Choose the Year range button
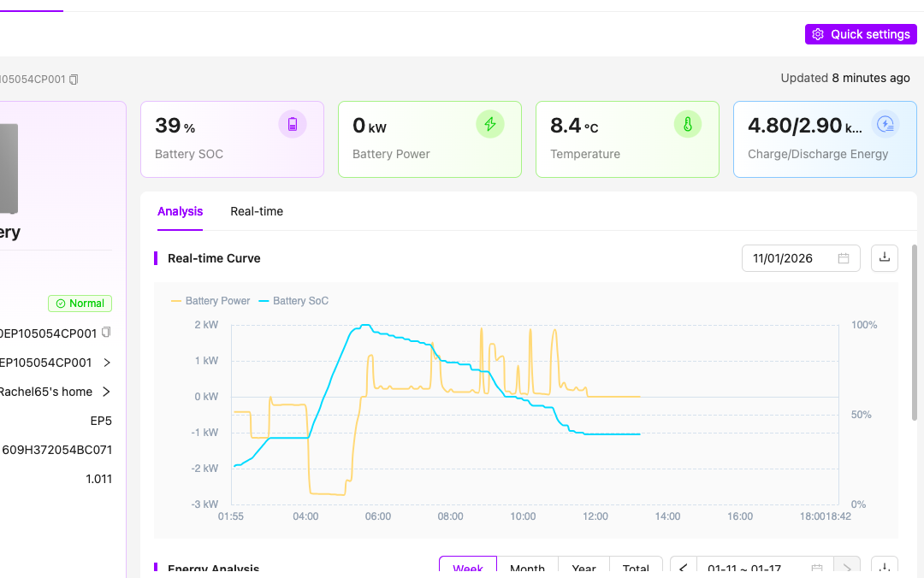The width and height of the screenshot is (924, 578). [583, 568]
